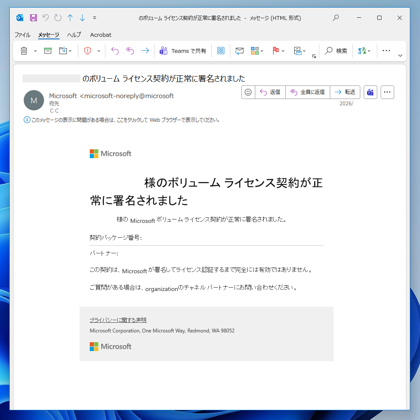Click the Microsoft logo in email footer
420x420 pixels.
(110, 347)
